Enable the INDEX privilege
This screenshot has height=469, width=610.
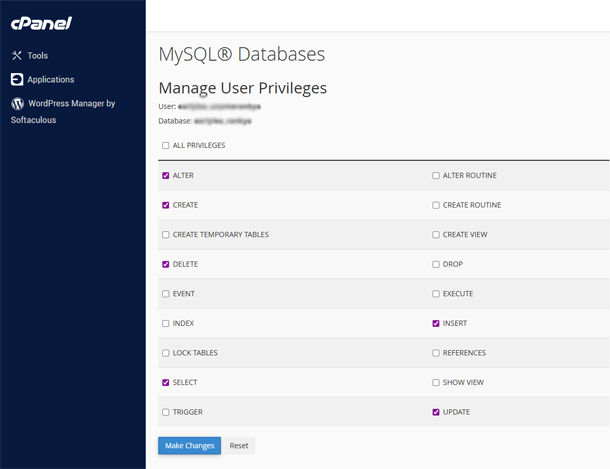(x=166, y=323)
